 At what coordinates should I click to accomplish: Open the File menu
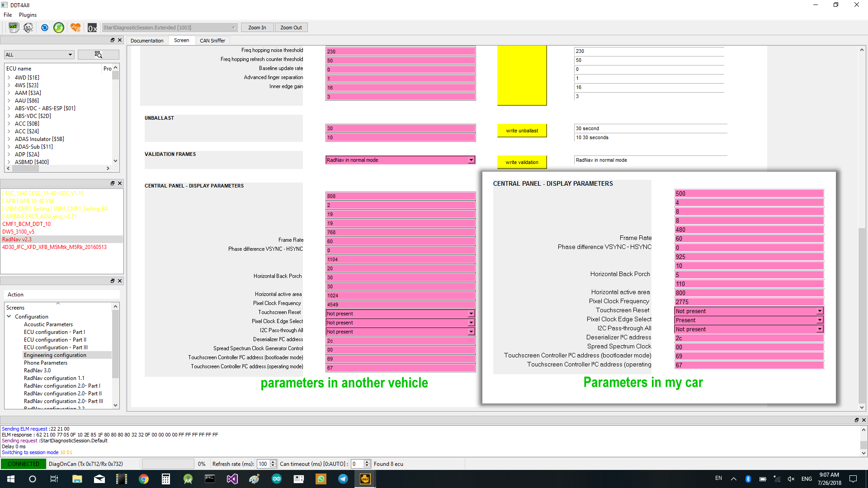coord(8,15)
